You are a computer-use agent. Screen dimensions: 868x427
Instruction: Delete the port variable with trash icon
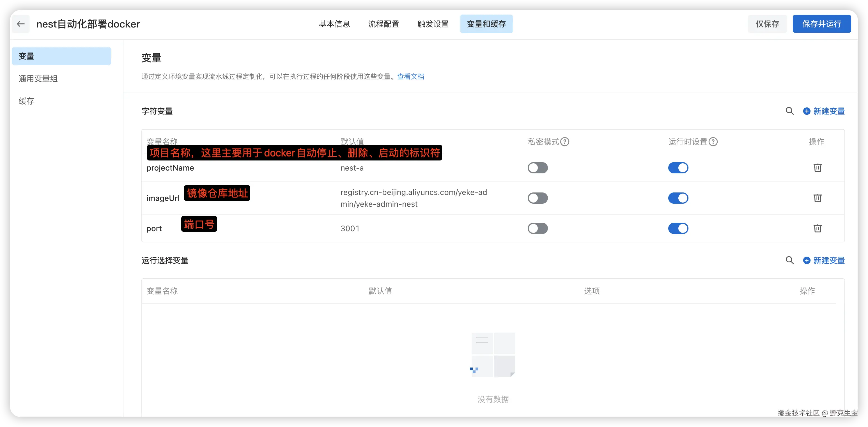(818, 228)
